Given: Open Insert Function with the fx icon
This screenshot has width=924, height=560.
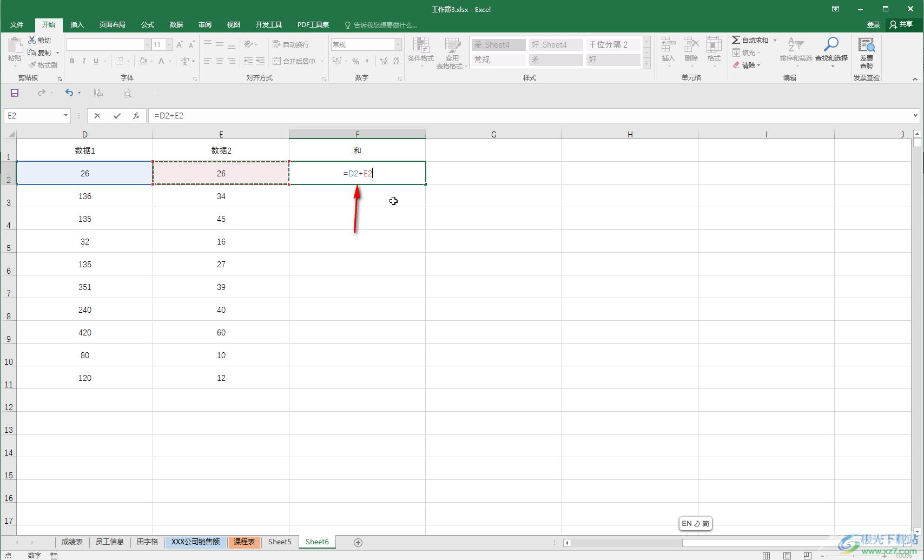Looking at the screenshot, I should (136, 115).
